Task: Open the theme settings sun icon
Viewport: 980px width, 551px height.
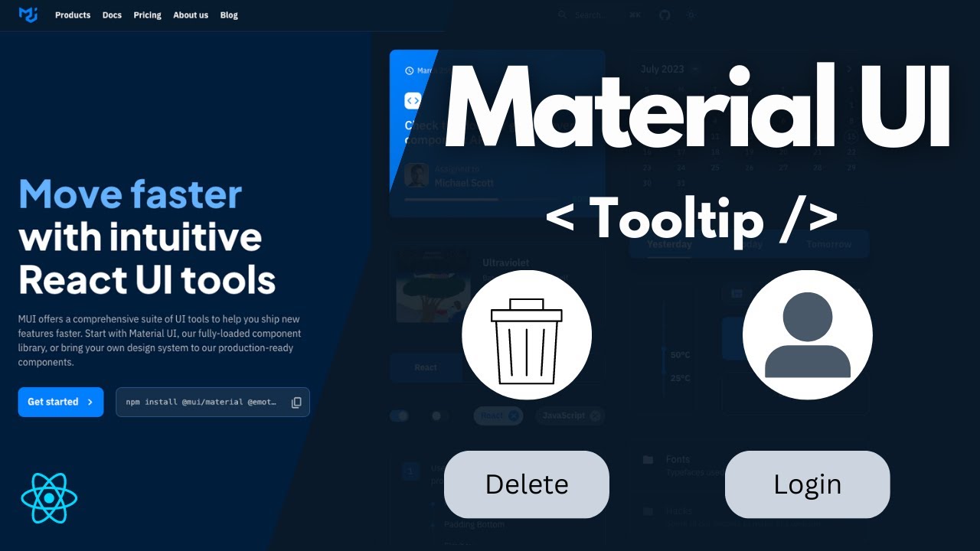Action: pyautogui.click(x=691, y=15)
